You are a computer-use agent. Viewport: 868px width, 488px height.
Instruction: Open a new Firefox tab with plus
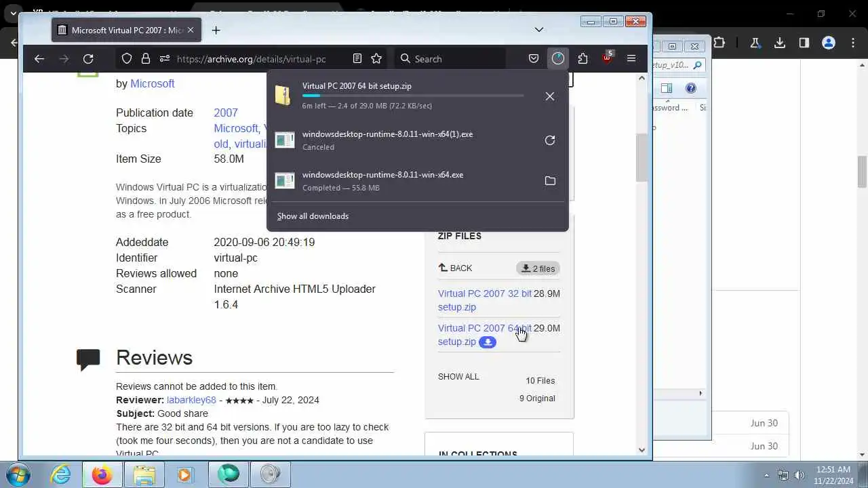216,30
